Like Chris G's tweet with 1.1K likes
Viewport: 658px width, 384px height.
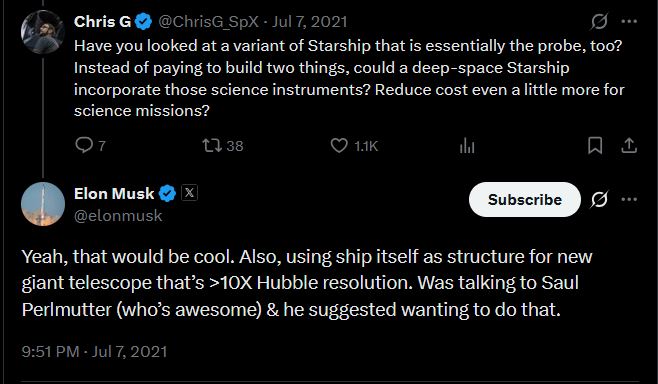(339, 145)
